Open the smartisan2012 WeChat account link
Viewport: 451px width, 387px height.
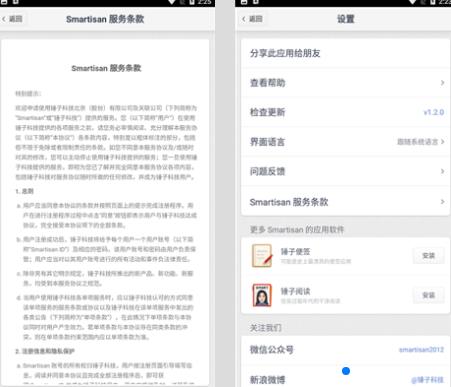(x=421, y=350)
